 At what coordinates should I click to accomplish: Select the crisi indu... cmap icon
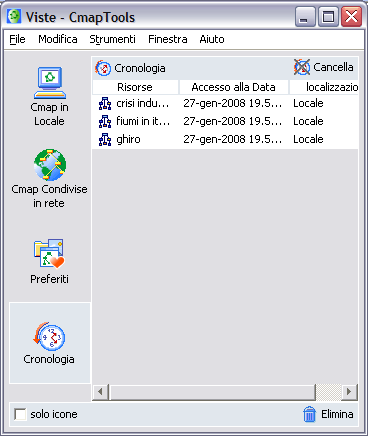[105, 103]
